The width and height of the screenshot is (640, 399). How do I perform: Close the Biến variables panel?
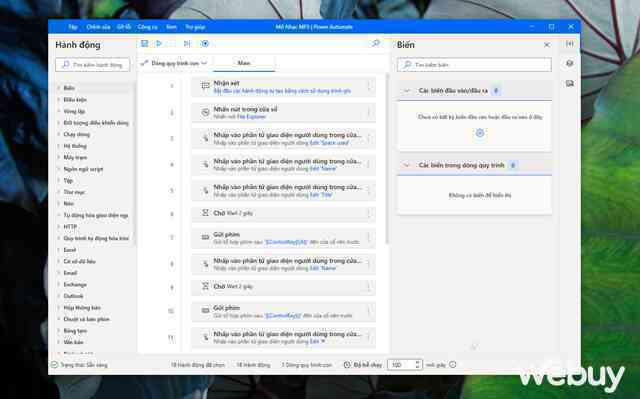[x=547, y=45]
